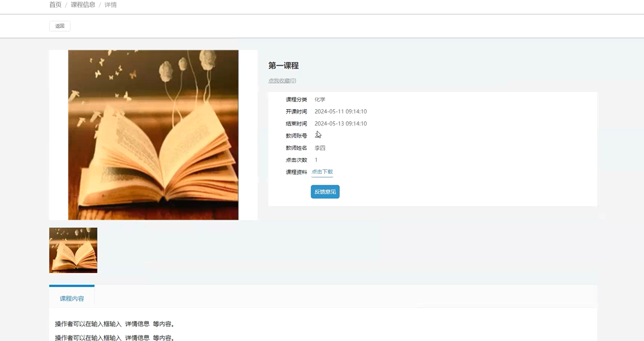Click the 结束时间 label
Screen dimensions: 644x341
click(x=296, y=124)
